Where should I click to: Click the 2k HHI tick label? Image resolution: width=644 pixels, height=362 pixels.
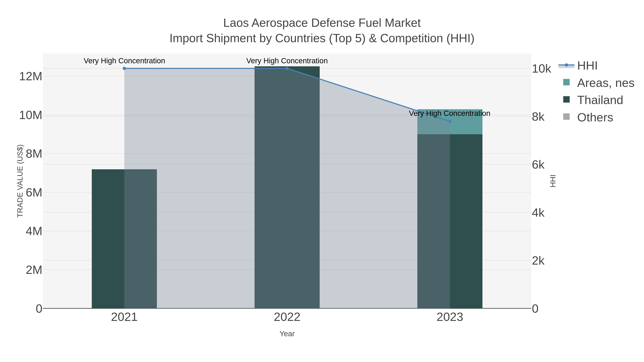[x=538, y=261]
